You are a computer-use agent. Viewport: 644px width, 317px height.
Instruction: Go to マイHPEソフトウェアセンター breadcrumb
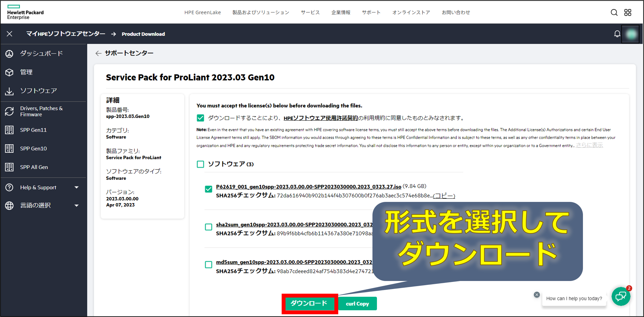coord(66,34)
